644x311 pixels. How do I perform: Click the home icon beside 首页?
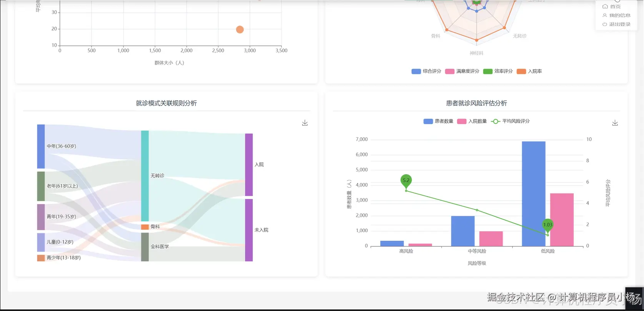coord(605,7)
